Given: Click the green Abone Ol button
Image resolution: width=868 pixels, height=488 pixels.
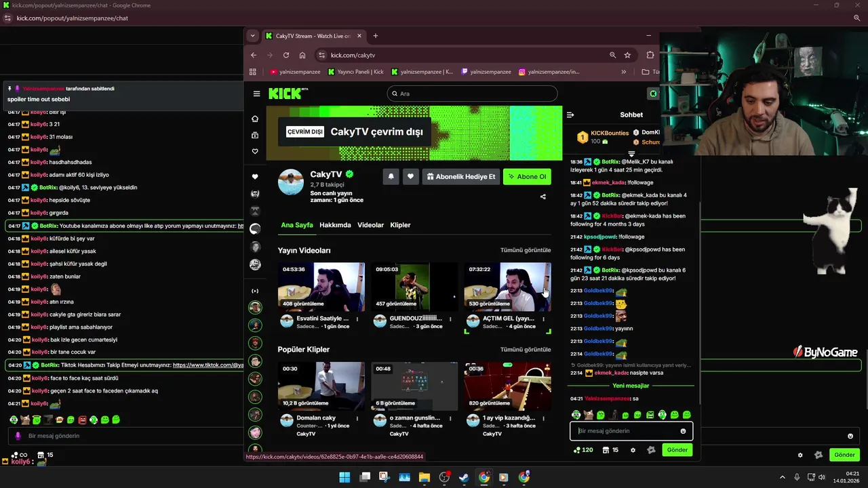Looking at the screenshot, I should coord(527,176).
